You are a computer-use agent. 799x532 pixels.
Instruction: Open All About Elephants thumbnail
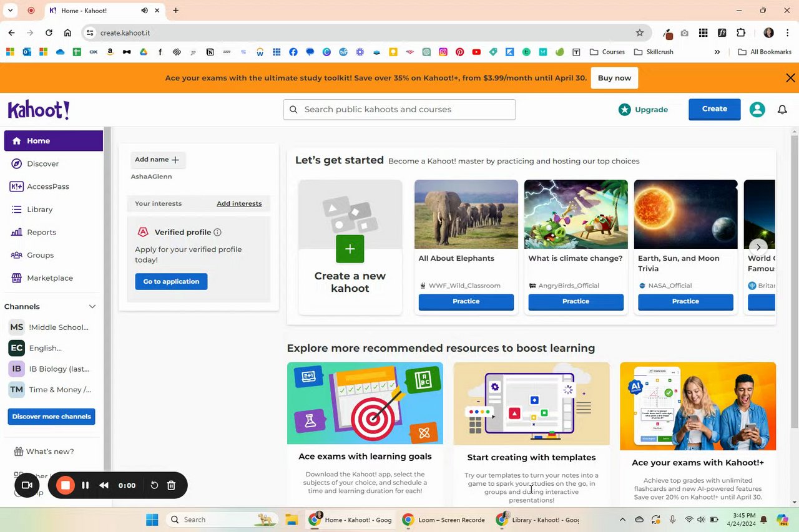[x=466, y=214]
